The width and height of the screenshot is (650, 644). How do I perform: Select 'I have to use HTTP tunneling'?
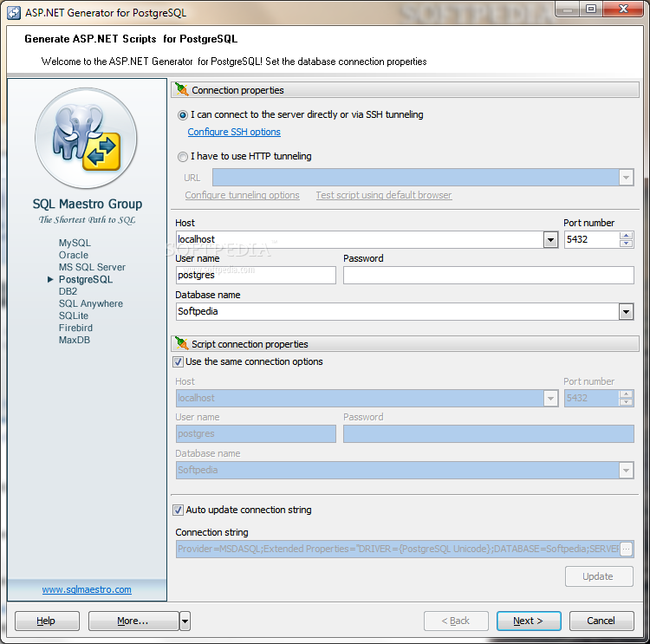(183, 157)
